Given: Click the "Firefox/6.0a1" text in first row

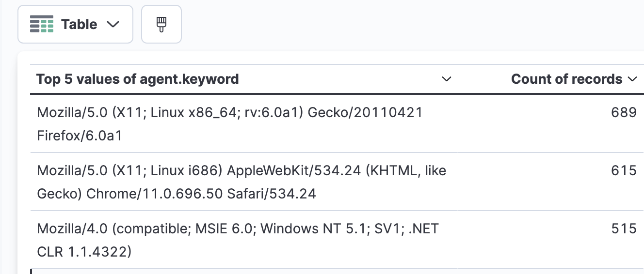Looking at the screenshot, I should tap(80, 136).
